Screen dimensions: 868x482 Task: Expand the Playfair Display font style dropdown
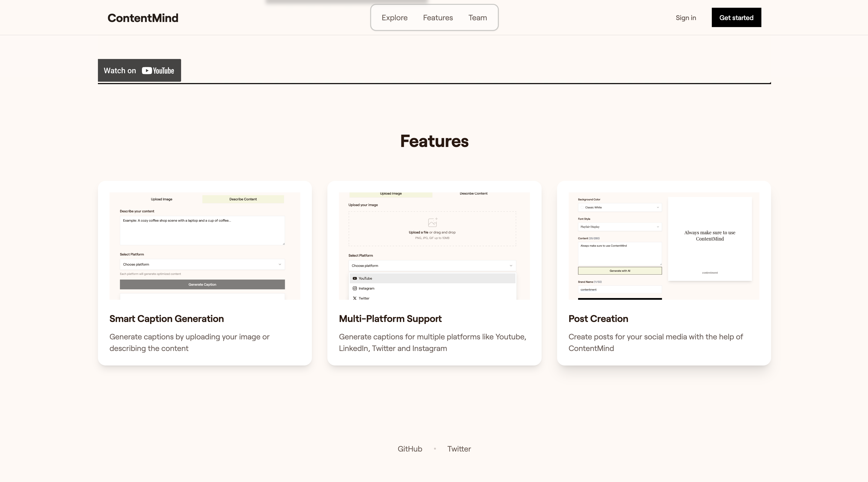[620, 227]
